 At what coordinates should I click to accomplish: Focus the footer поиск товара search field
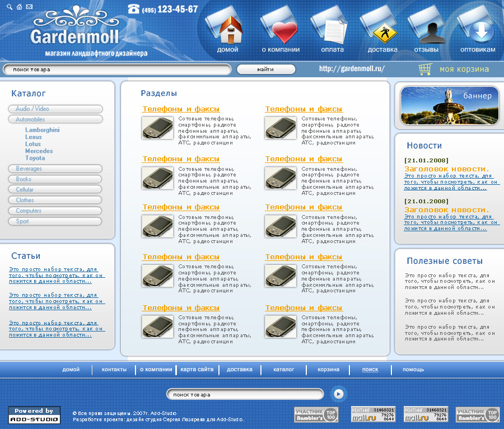[245, 394]
